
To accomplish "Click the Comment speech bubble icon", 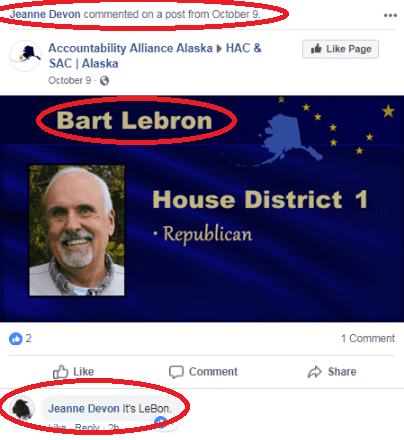I will coord(176,372).
